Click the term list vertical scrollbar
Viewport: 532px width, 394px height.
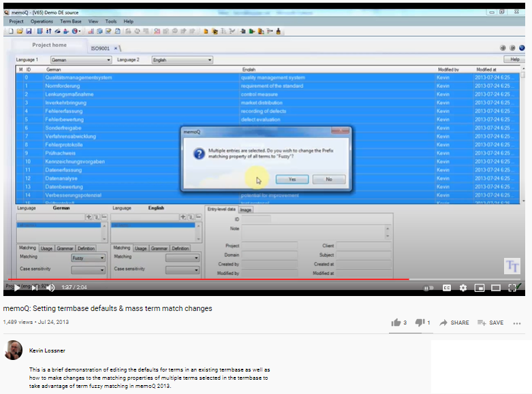click(523, 135)
